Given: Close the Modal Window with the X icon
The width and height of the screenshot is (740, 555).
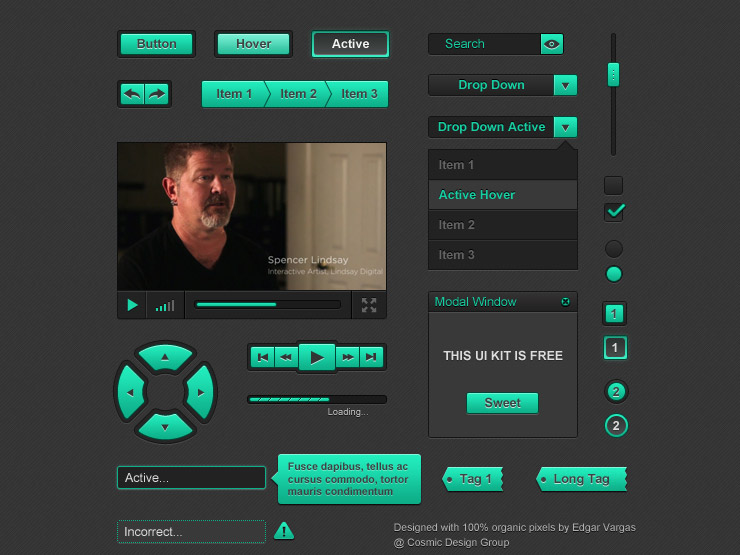Looking at the screenshot, I should coord(565,302).
